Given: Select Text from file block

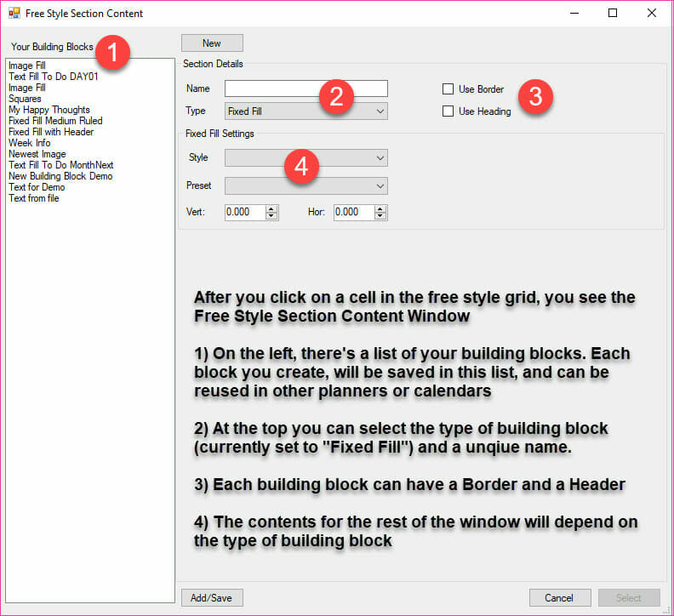Looking at the screenshot, I should 34,198.
